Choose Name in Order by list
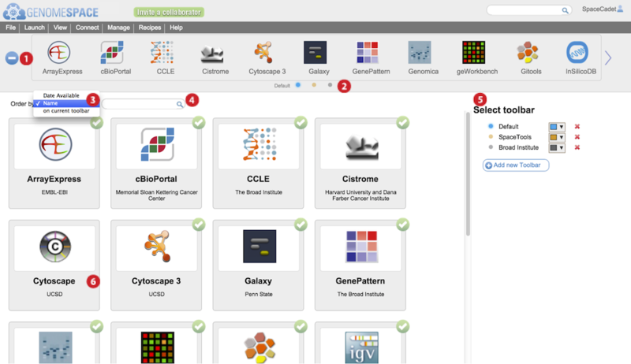Image resolution: width=631 pixels, height=364 pixels. point(66,103)
